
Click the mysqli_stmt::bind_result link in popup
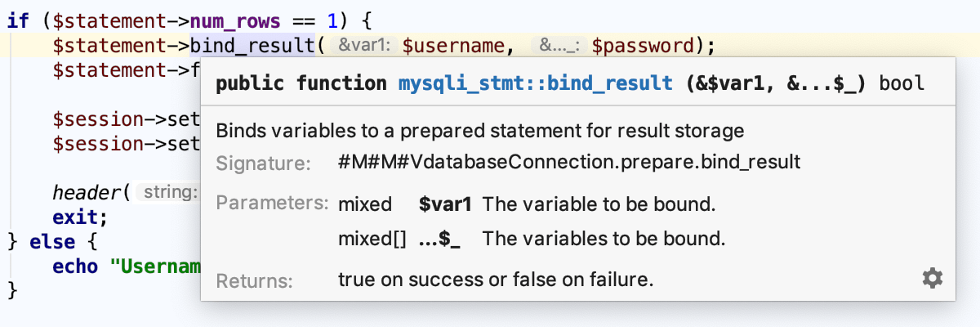point(535,83)
